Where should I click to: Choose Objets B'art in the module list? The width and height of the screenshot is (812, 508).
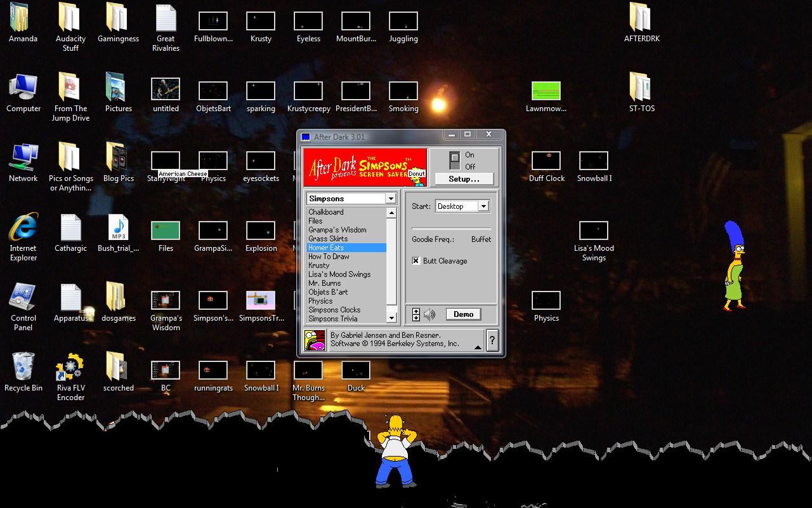(346, 292)
